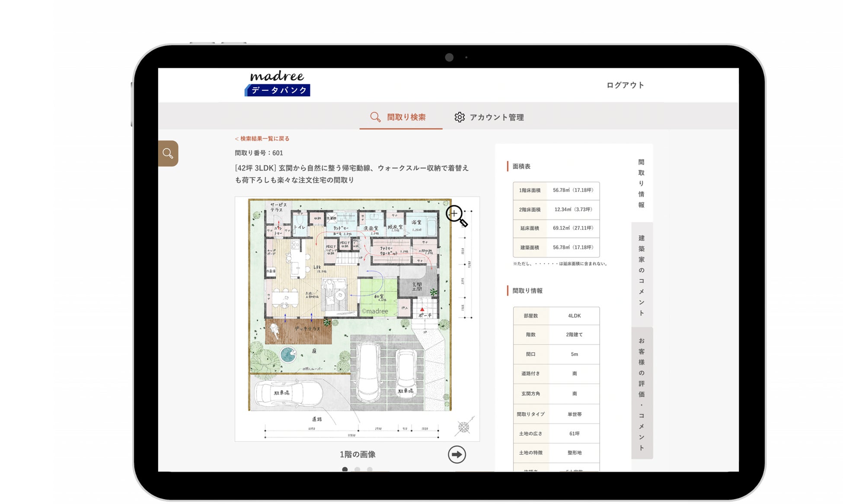
Task: Click the search icon beside 間取り検索
Action: pyautogui.click(x=375, y=117)
